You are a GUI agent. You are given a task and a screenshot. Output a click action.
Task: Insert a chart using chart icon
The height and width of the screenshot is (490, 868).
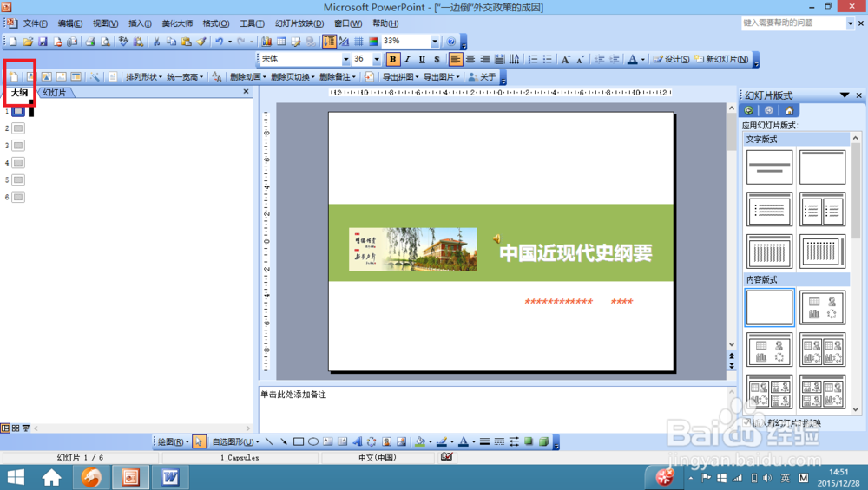266,42
